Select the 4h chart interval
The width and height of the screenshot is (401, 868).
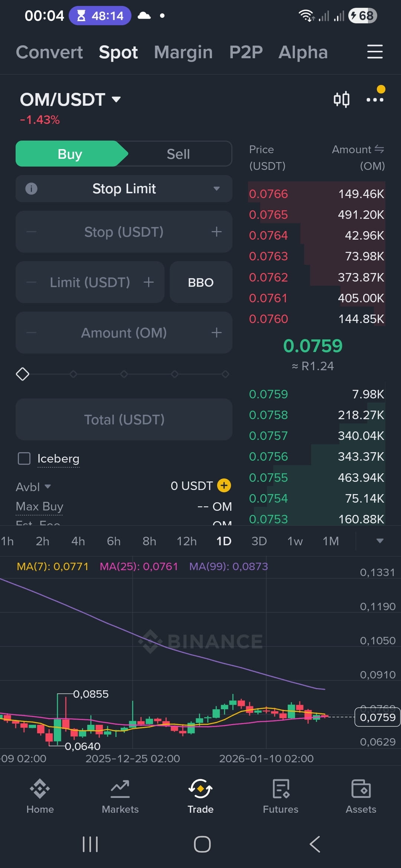click(78, 541)
